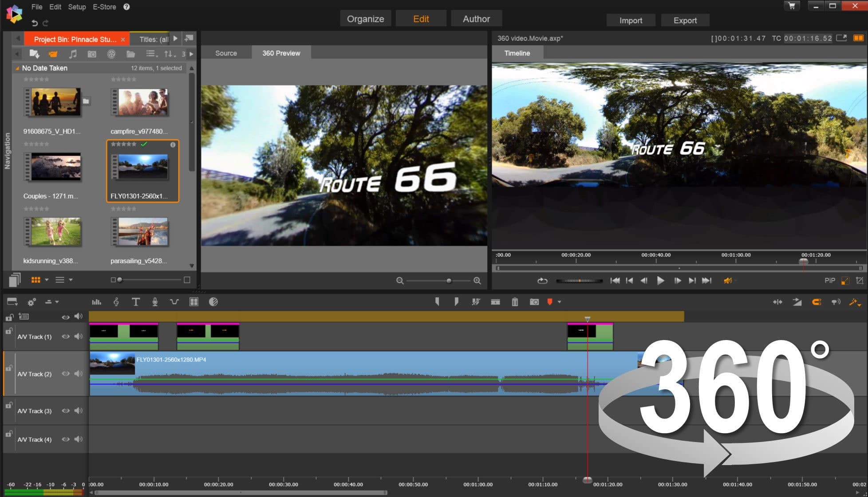Switch to the 360 Preview tab

tap(281, 53)
